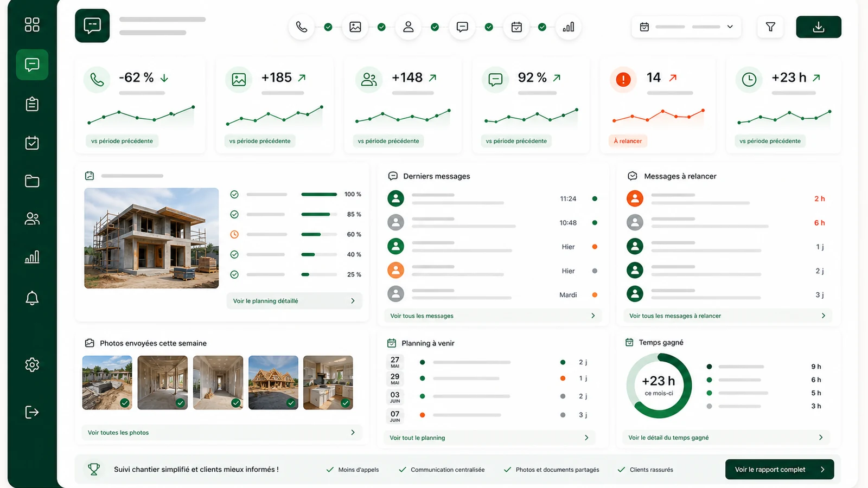Click the green download button

(x=819, y=27)
